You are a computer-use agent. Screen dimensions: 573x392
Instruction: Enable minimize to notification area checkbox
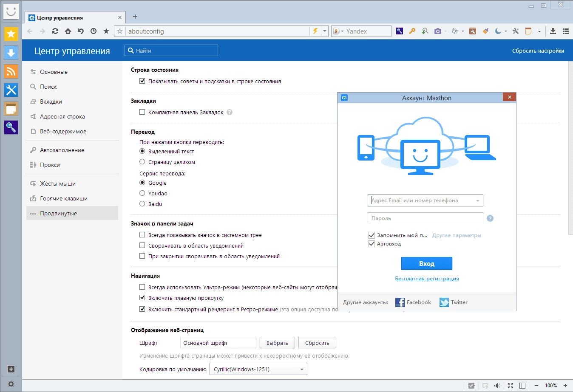click(x=142, y=245)
